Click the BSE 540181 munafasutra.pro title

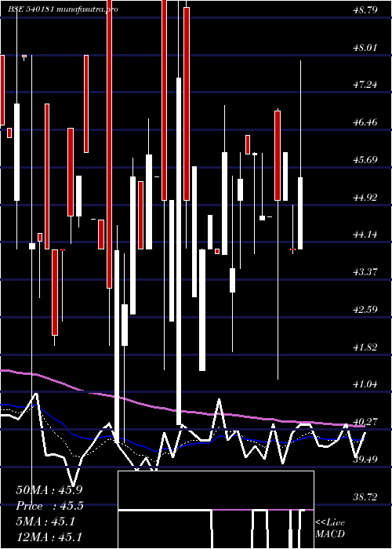click(63, 9)
